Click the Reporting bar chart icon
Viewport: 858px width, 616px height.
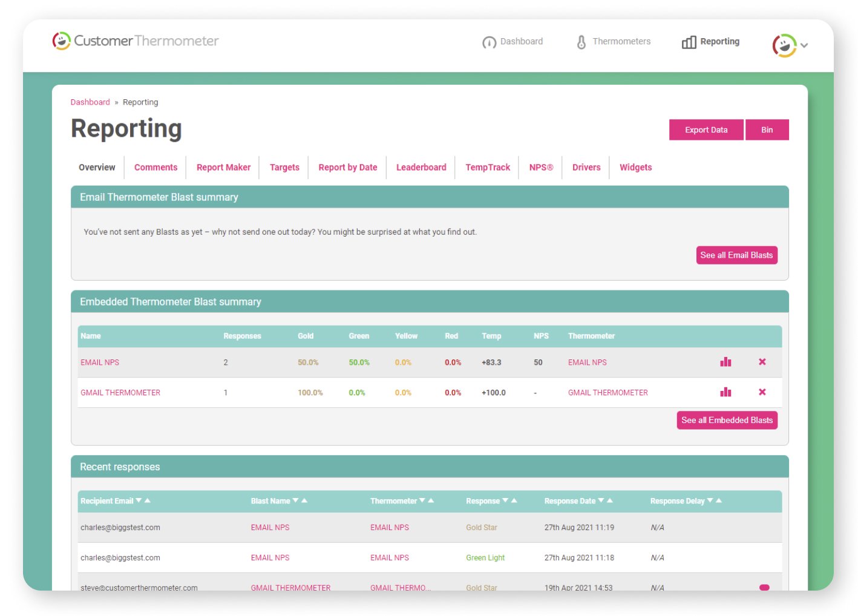click(x=689, y=42)
